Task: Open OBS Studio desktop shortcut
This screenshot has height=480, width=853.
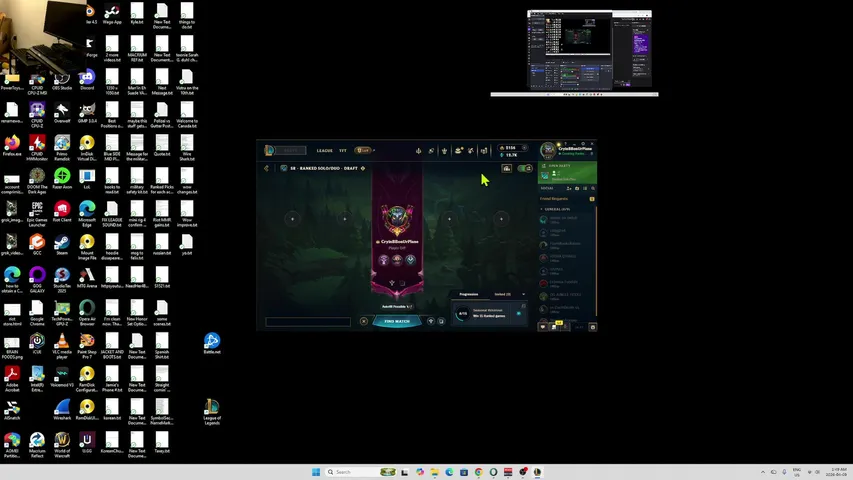Action: 62,79
